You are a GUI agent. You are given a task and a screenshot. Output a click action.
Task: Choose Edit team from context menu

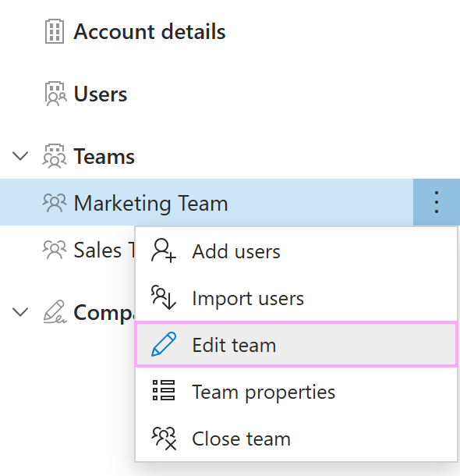point(296,345)
